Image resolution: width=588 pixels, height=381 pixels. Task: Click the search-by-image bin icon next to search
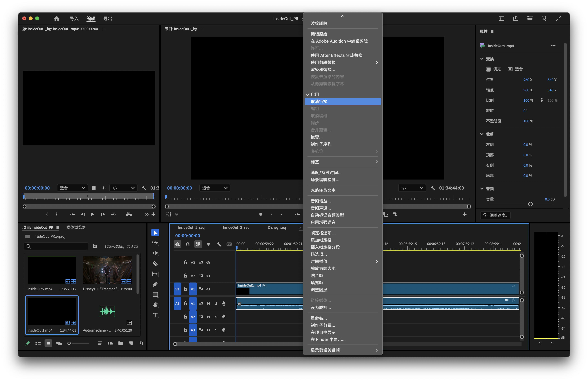point(95,246)
